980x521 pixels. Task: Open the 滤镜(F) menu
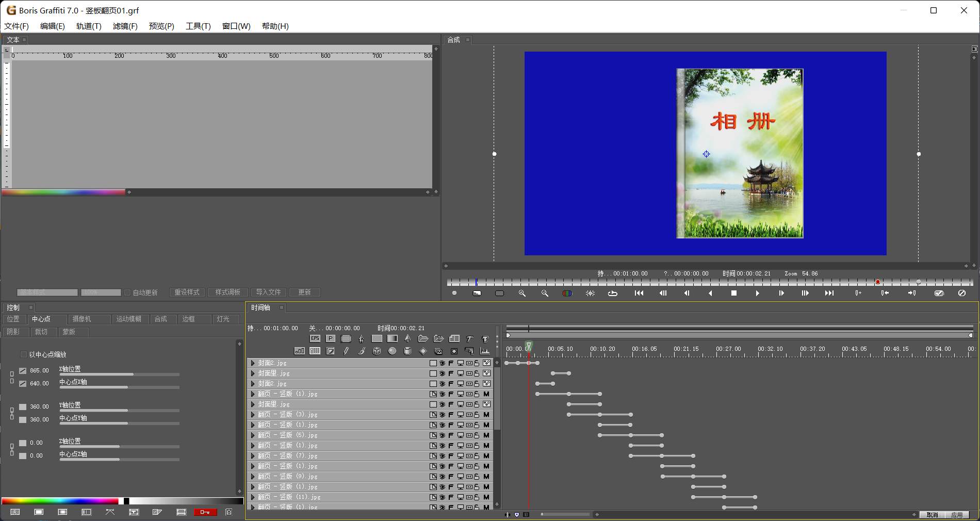coord(125,26)
